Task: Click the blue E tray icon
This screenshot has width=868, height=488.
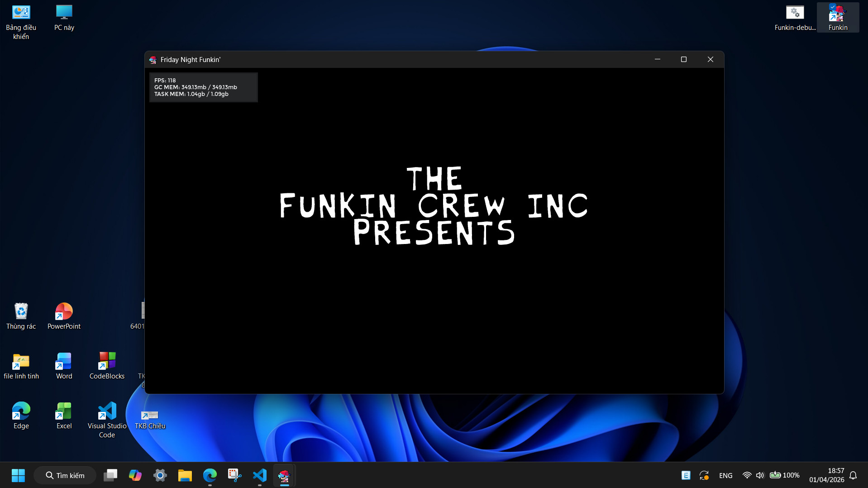Action: click(x=686, y=475)
